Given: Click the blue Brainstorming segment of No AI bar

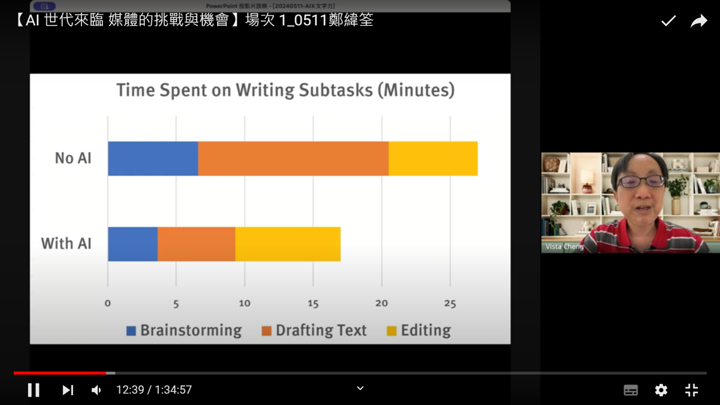Looking at the screenshot, I should tap(153, 158).
